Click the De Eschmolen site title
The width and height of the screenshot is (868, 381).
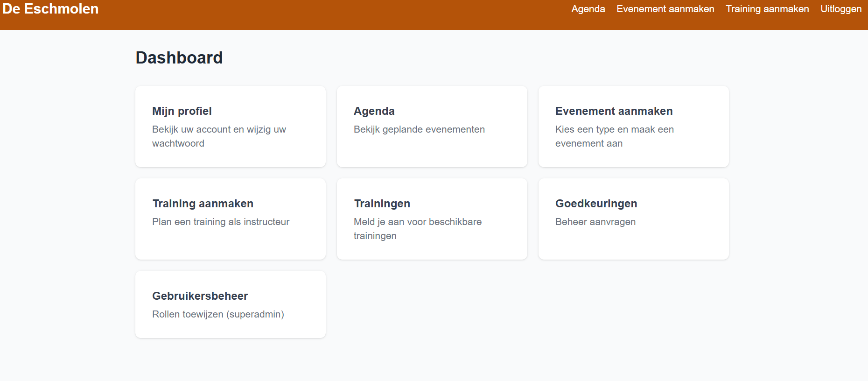[50, 9]
